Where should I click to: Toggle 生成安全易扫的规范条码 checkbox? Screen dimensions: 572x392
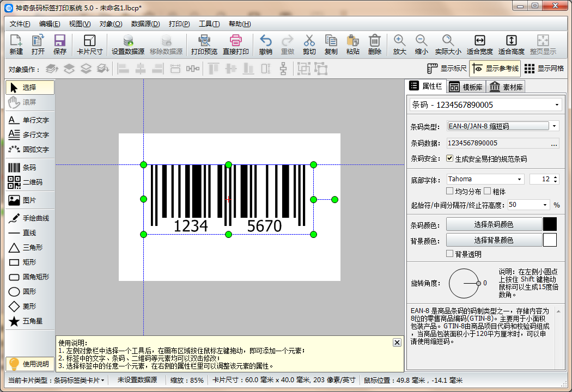449,159
